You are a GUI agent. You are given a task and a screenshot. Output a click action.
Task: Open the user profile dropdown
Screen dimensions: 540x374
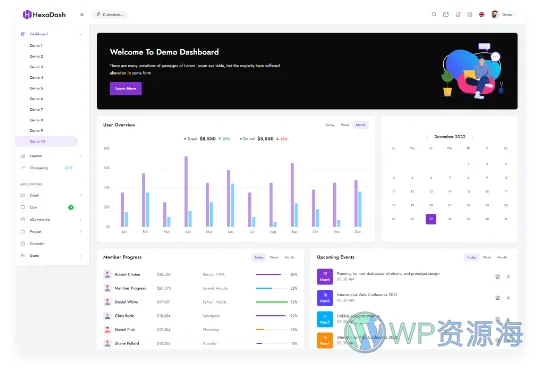pyautogui.click(x=504, y=14)
